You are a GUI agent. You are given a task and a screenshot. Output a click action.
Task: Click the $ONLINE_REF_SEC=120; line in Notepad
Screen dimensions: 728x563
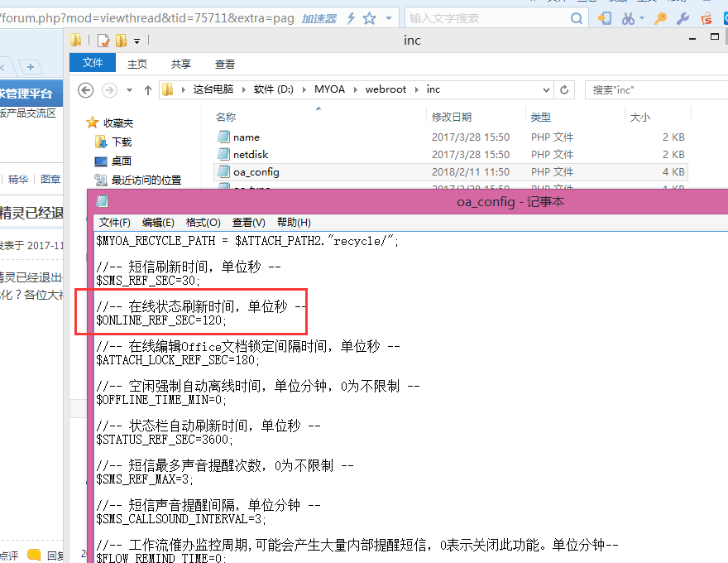click(160, 320)
